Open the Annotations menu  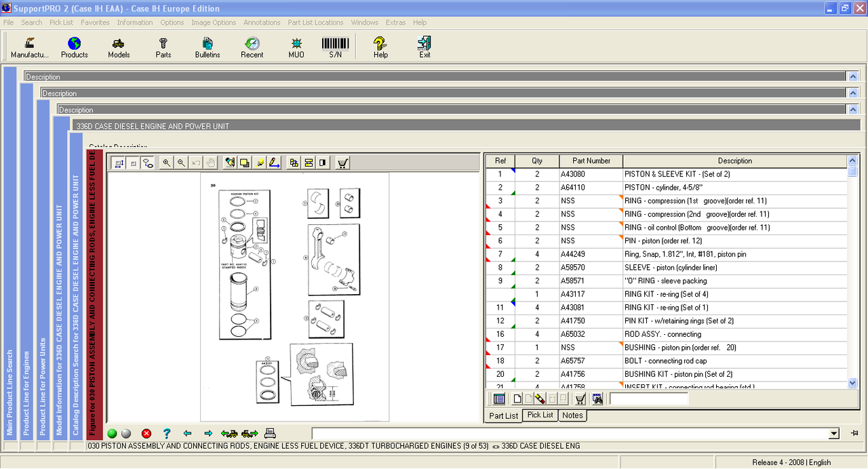pyautogui.click(x=262, y=22)
